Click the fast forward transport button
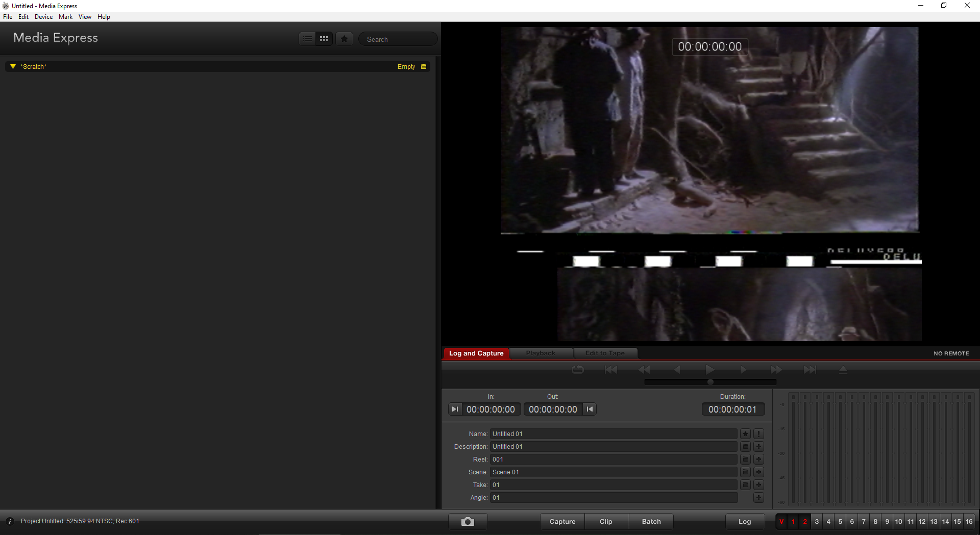The width and height of the screenshot is (980, 535). [x=776, y=370]
